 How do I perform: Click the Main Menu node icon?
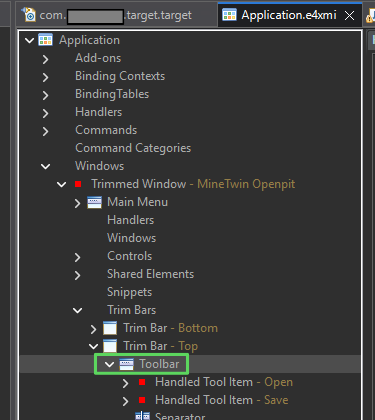click(94, 202)
